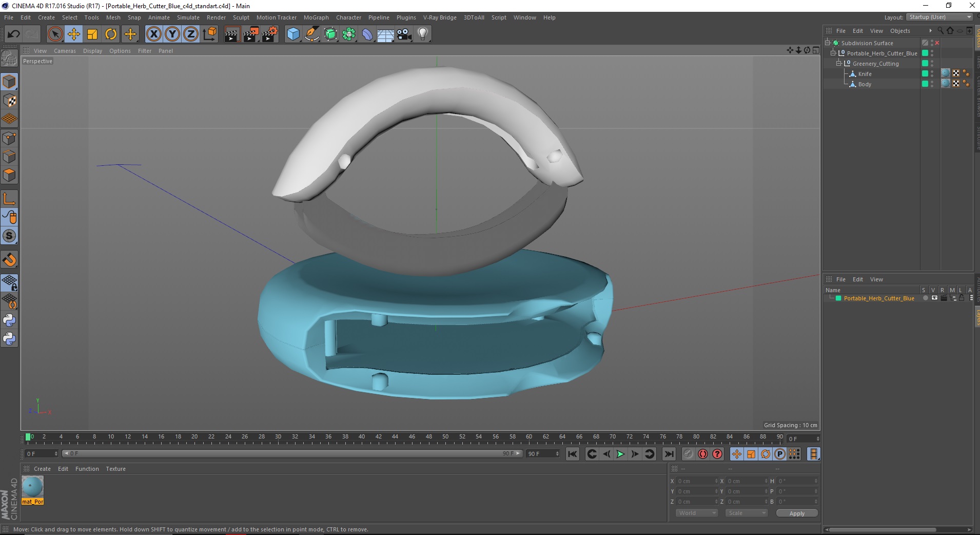
Task: Go to start of animation
Action: 573,454
